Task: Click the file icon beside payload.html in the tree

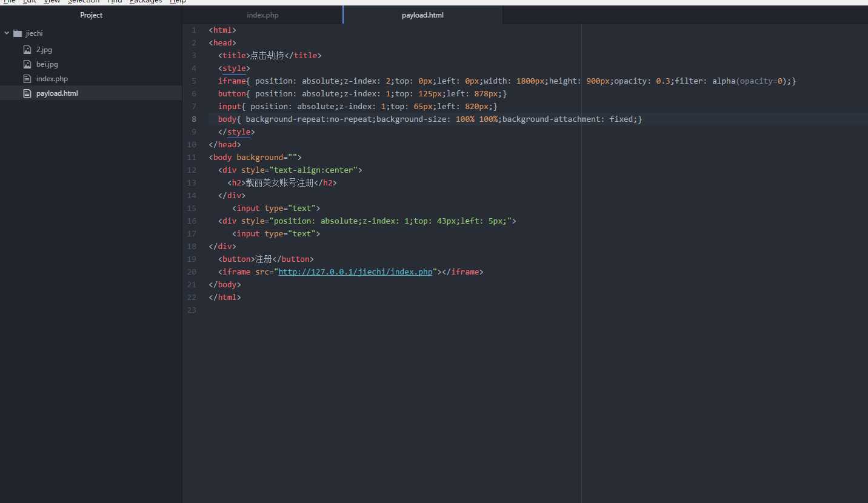Action: [27, 93]
